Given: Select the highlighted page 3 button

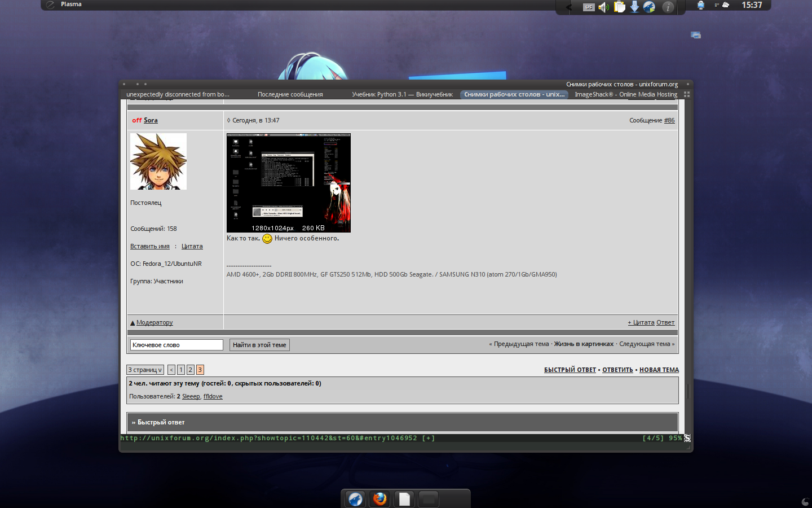Looking at the screenshot, I should click(x=200, y=370).
